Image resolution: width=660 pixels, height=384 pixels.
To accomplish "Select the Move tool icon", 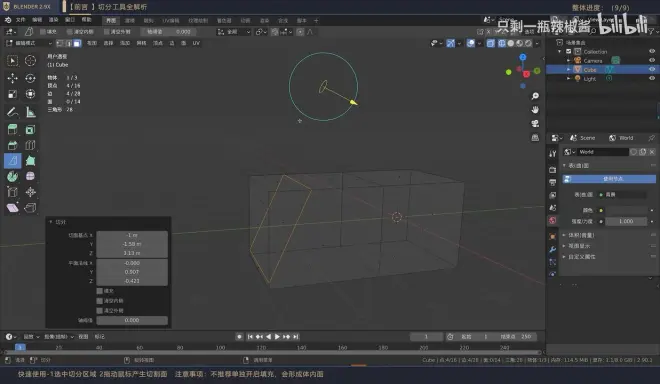I will [13, 78].
